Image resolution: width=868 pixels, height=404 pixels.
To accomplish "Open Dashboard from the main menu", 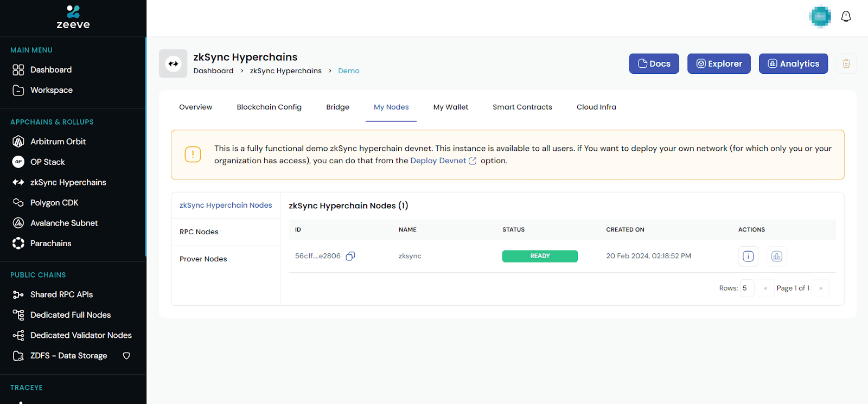I will pos(51,69).
